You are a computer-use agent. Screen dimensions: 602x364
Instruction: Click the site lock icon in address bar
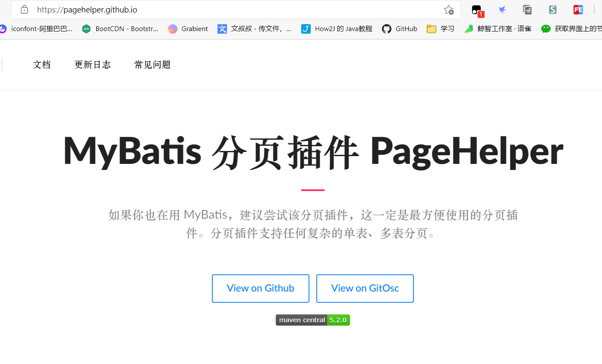point(24,9)
